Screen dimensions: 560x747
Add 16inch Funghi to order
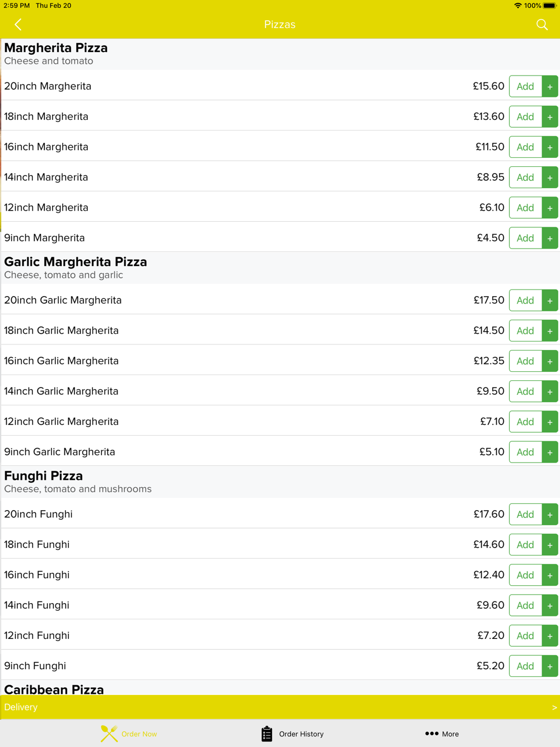click(525, 575)
